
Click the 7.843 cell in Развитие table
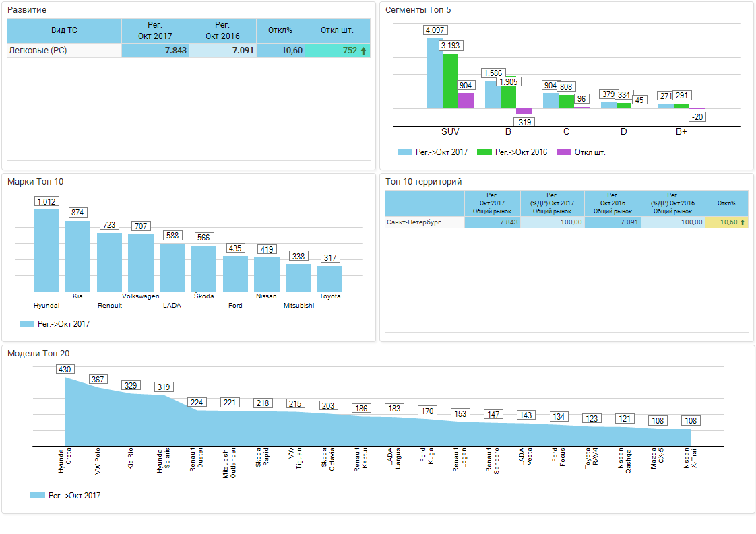[x=155, y=51]
